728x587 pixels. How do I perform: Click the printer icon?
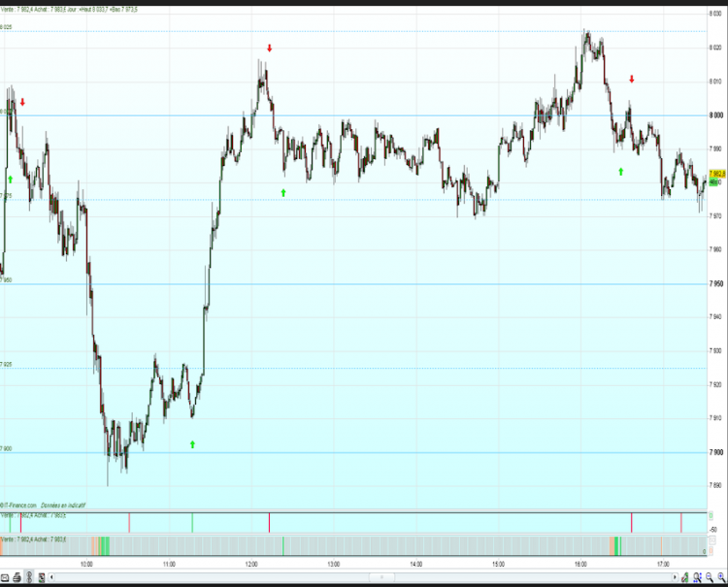[x=17, y=577]
